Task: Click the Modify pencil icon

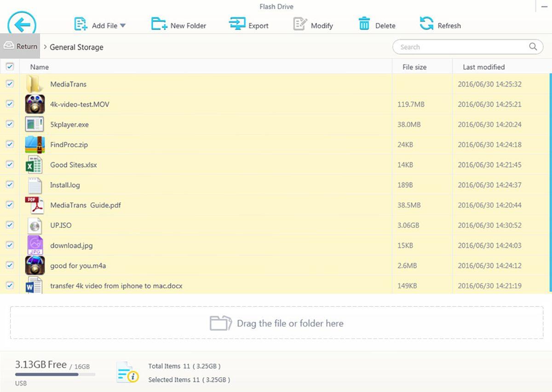Action: (x=300, y=24)
